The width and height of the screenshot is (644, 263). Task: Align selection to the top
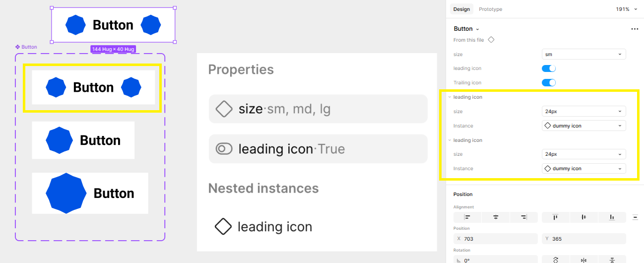click(555, 217)
